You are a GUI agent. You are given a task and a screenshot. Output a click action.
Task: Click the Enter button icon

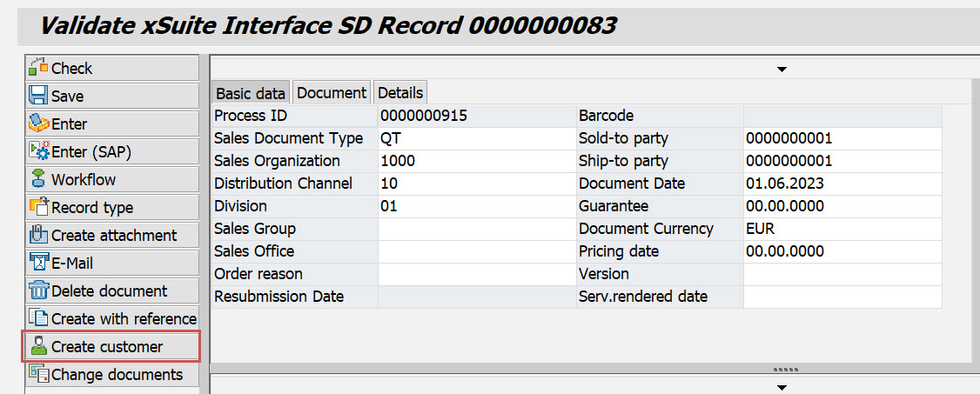(39, 124)
